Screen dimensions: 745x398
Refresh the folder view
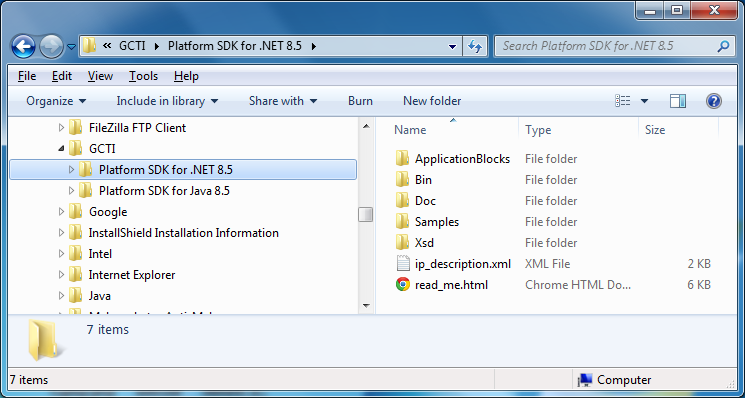tap(475, 47)
